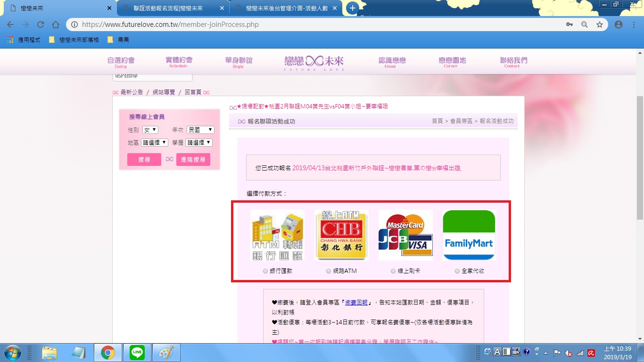The height and width of the screenshot is (362, 644).
Task: Open the 現場配對 桃園2月聯誼 announcement
Action: 312,107
